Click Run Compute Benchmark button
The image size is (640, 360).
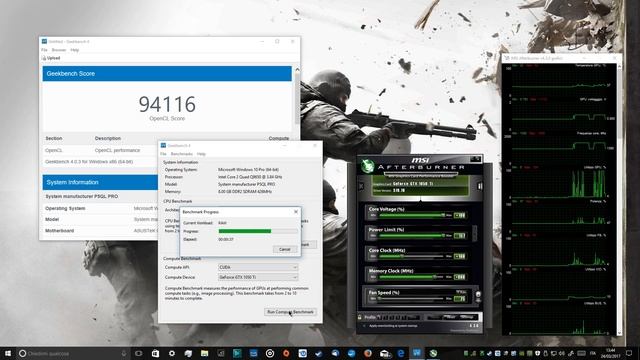290,312
